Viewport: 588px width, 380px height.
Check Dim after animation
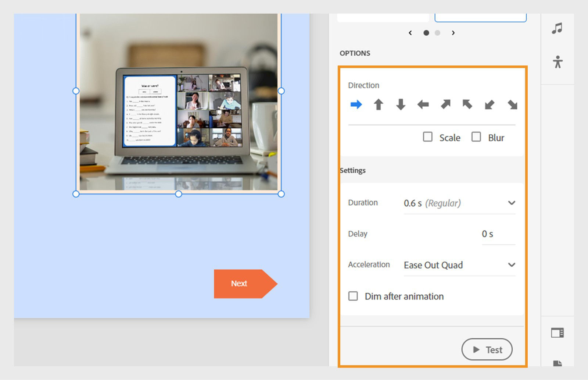pos(353,296)
